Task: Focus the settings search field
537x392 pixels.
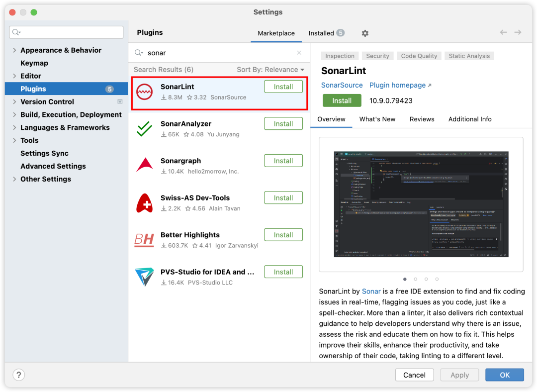Action: click(x=67, y=32)
